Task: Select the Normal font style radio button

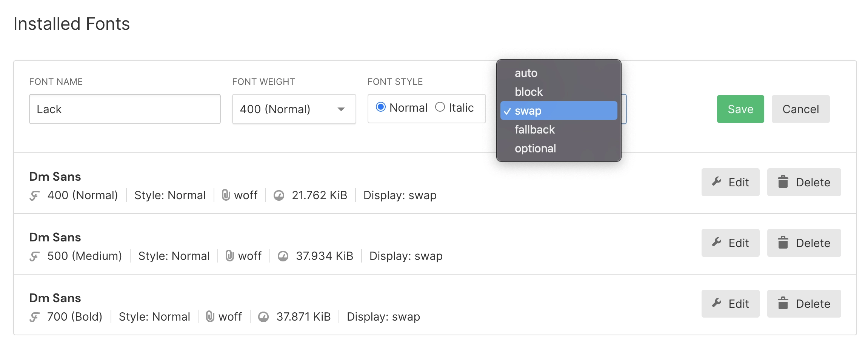Action: click(x=381, y=107)
